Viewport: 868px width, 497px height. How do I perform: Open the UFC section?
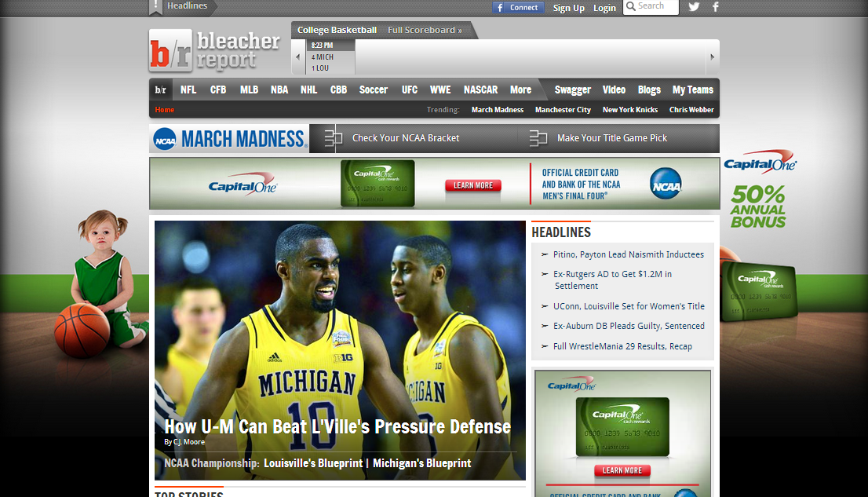coord(410,90)
